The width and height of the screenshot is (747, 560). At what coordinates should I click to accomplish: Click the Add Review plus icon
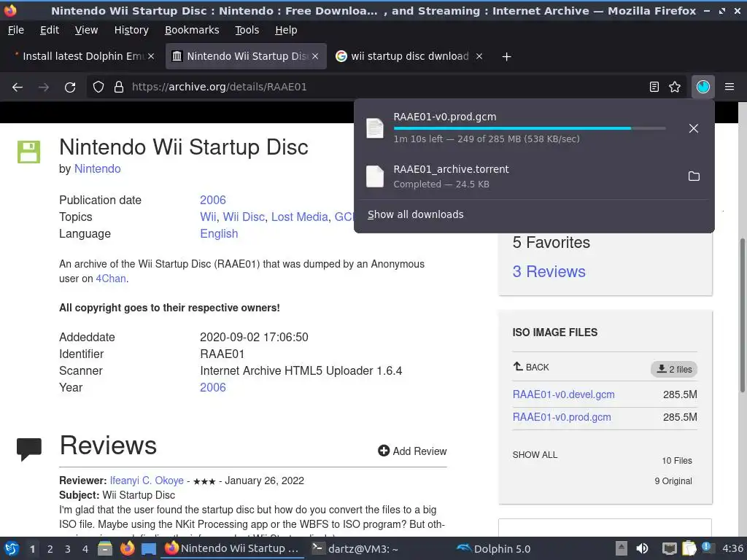coord(384,451)
